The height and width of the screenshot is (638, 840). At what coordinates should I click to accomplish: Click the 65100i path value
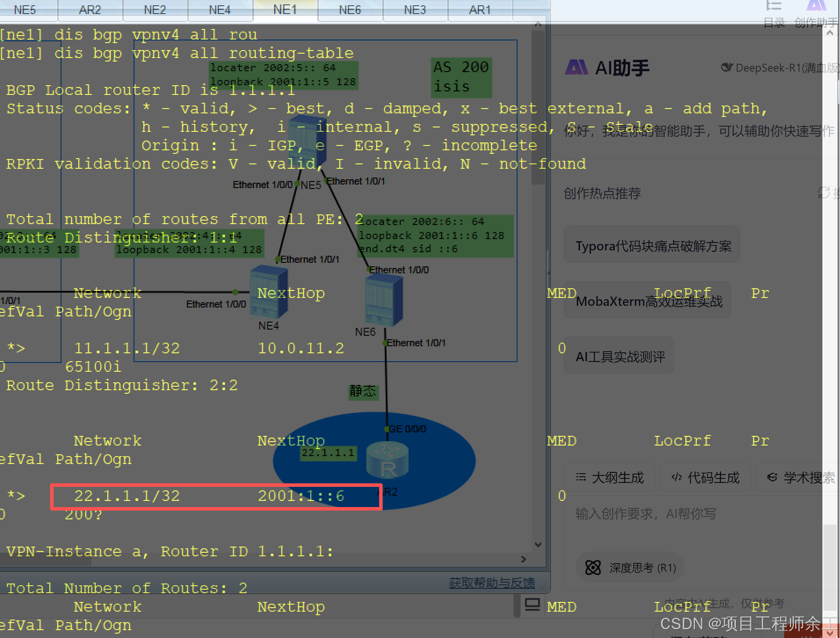tap(93, 366)
